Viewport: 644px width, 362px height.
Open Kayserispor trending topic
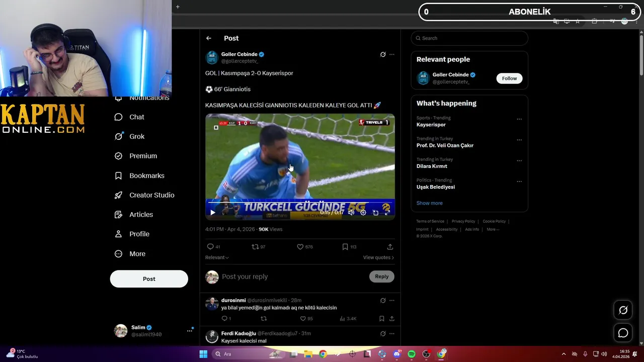click(x=431, y=125)
